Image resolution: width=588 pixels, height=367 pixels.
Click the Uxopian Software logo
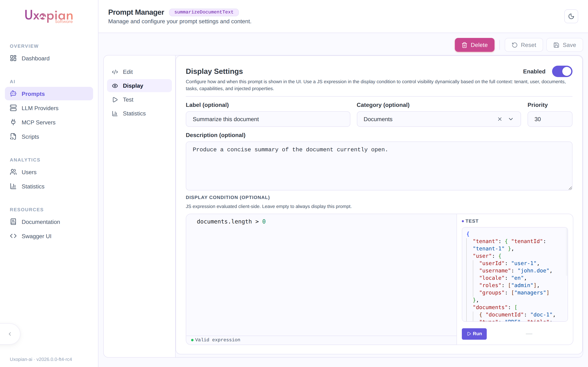point(49,16)
